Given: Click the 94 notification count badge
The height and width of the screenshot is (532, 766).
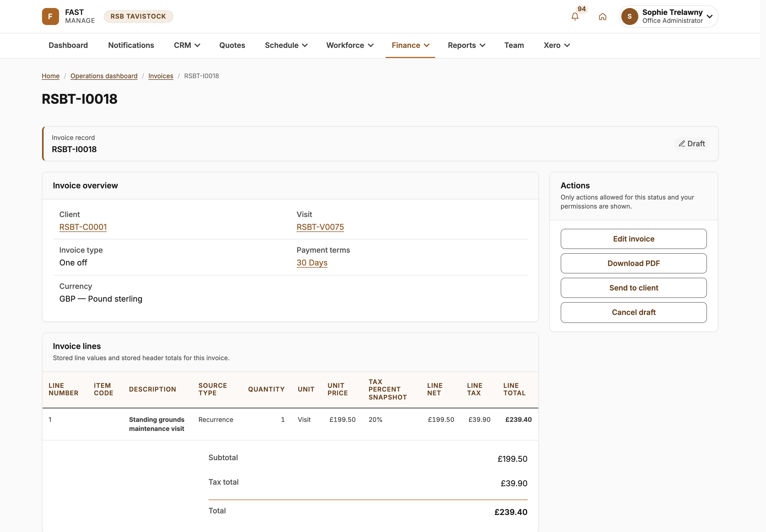Looking at the screenshot, I should tap(582, 9).
